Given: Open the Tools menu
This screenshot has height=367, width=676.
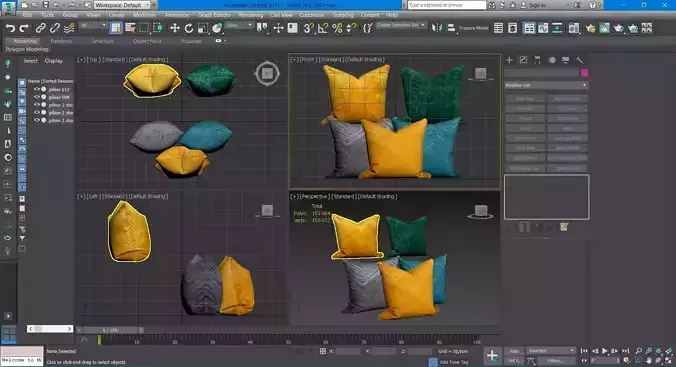Looking at the screenshot, I should coord(47,15).
